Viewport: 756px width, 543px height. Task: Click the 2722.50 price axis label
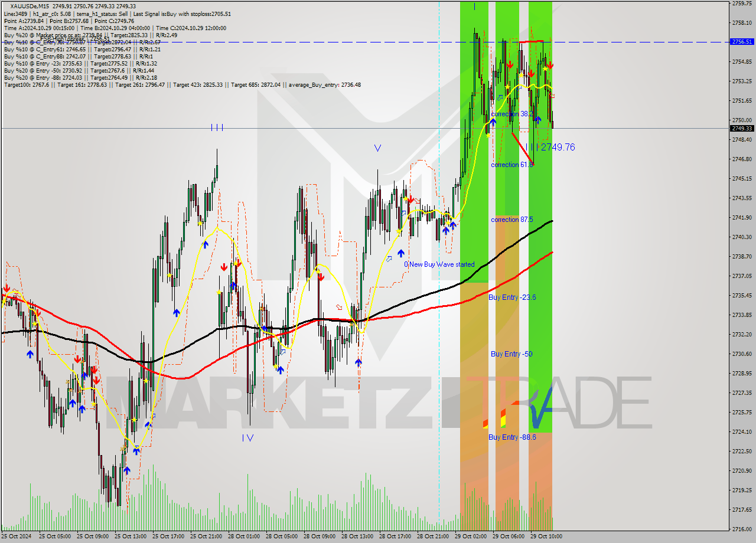point(742,451)
